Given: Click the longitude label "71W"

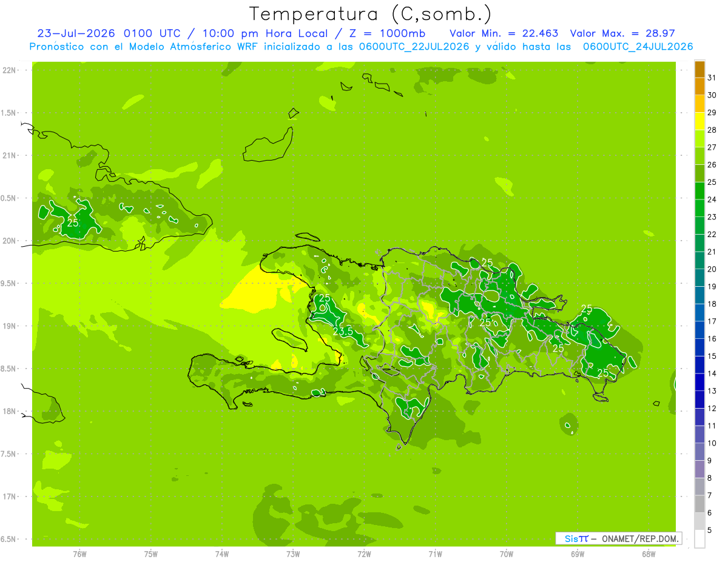Looking at the screenshot, I should [x=435, y=554].
